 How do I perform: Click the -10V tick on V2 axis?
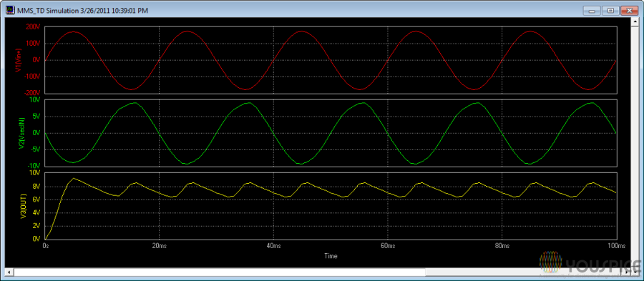coord(35,166)
